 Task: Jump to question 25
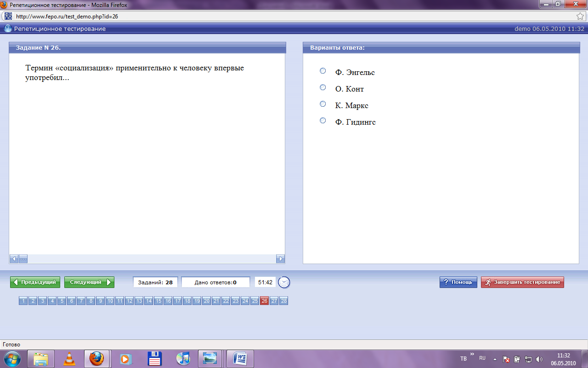click(254, 301)
